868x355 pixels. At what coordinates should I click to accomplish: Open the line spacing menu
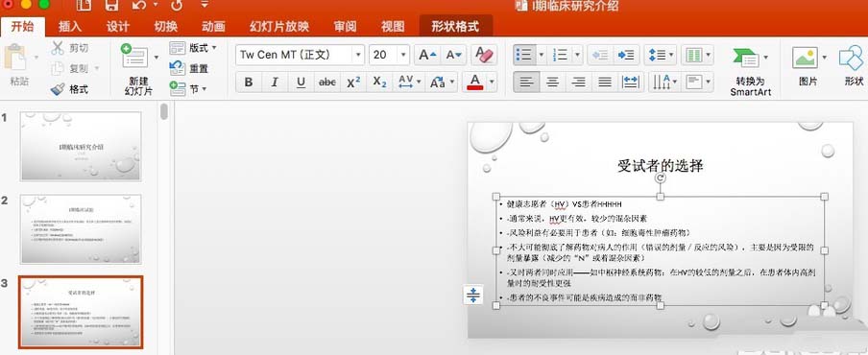coord(660,55)
